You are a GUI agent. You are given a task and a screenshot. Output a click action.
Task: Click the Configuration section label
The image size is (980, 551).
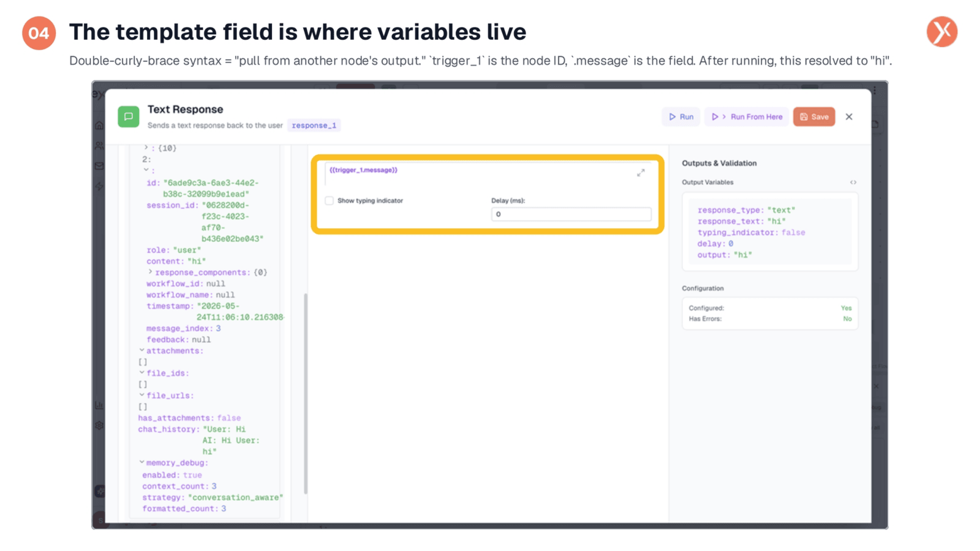[703, 288]
